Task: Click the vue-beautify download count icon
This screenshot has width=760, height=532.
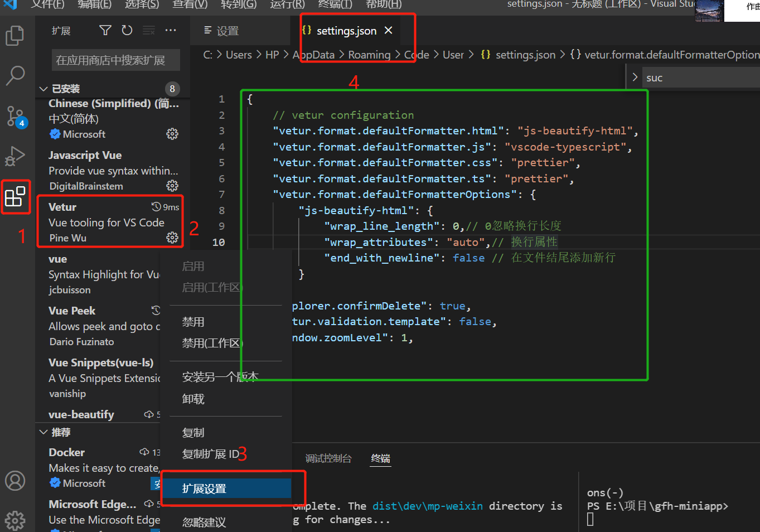Action: (x=149, y=414)
